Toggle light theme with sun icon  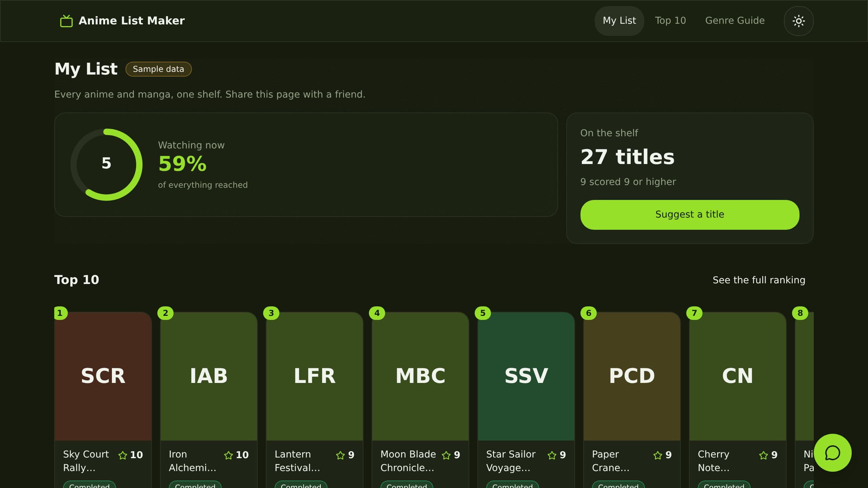tap(798, 21)
